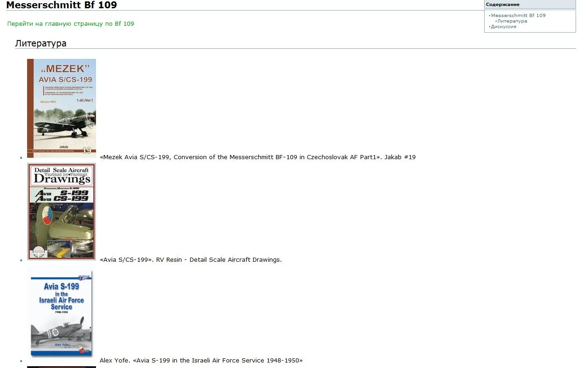Go to the main Bf 109 page link
Image resolution: width=588 pixels, height=368 pixels.
[x=71, y=24]
